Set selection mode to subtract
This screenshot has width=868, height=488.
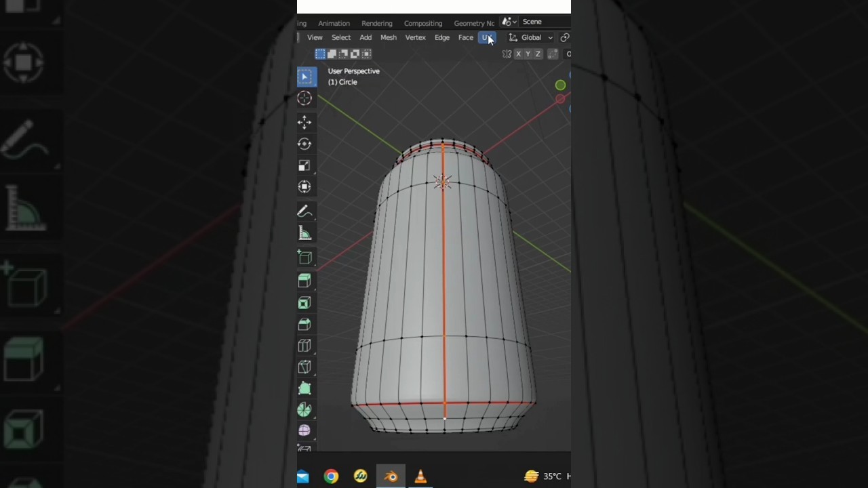coord(343,54)
